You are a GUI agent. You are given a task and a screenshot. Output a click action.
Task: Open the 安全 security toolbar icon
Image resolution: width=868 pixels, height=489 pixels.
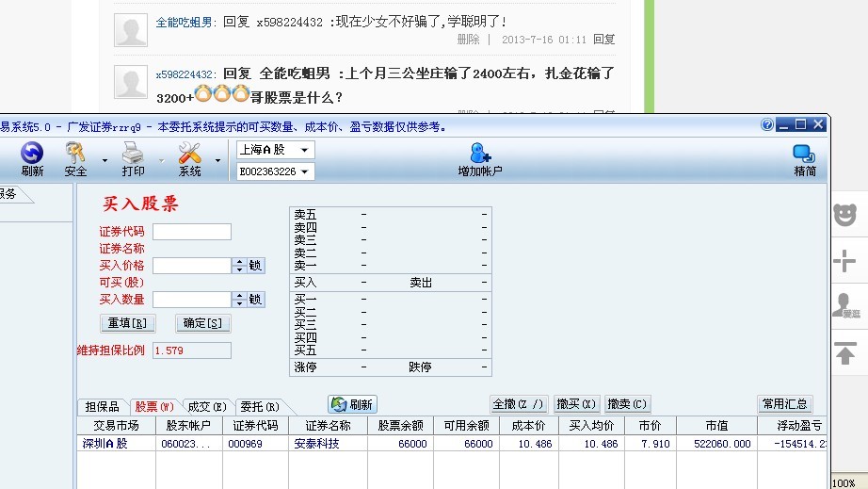[x=75, y=159]
